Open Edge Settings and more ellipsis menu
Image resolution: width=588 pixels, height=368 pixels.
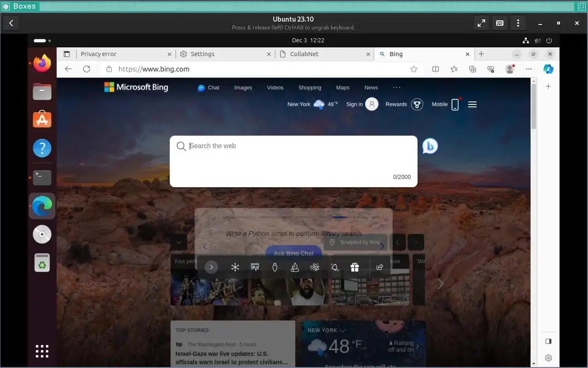(529, 69)
